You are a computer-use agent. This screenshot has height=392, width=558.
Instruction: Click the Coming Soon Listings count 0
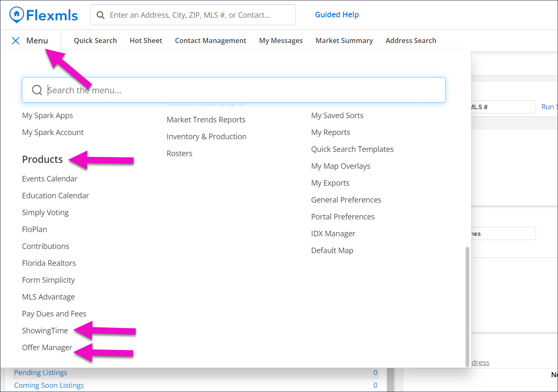375,385
